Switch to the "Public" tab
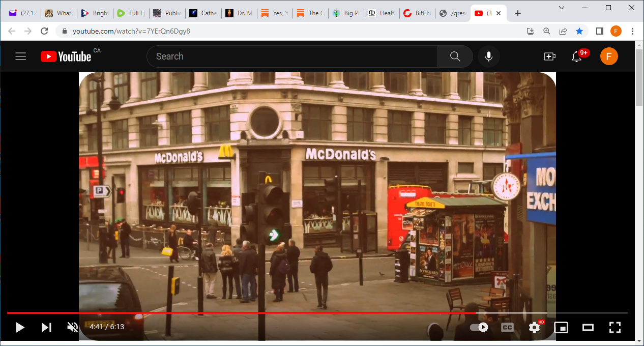Image resolution: width=644 pixels, height=346 pixels. 167,13
